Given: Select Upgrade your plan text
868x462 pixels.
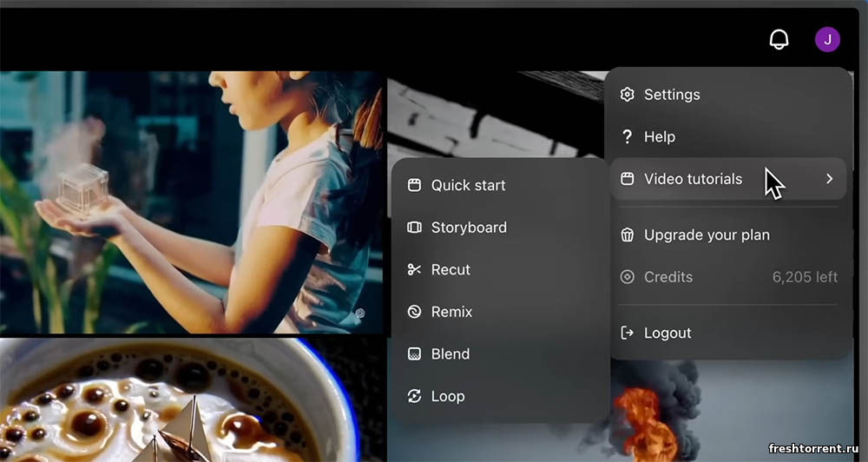Looking at the screenshot, I should pos(707,234).
